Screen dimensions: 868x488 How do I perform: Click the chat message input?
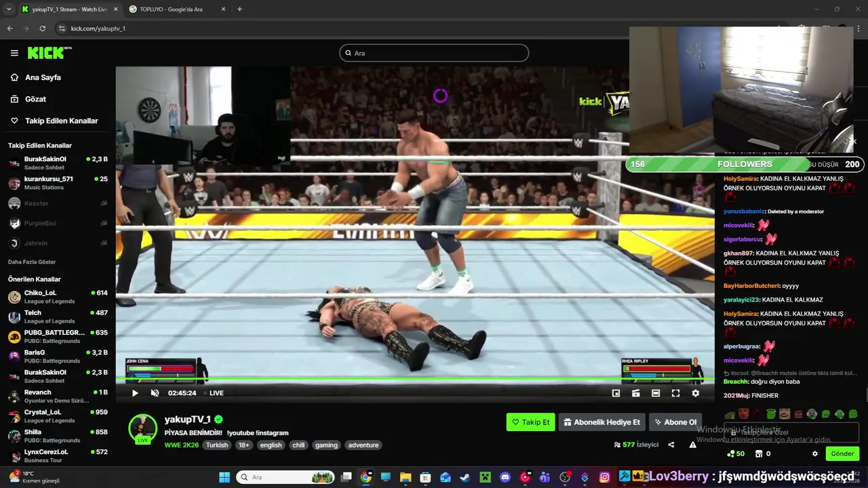pyautogui.click(x=791, y=432)
